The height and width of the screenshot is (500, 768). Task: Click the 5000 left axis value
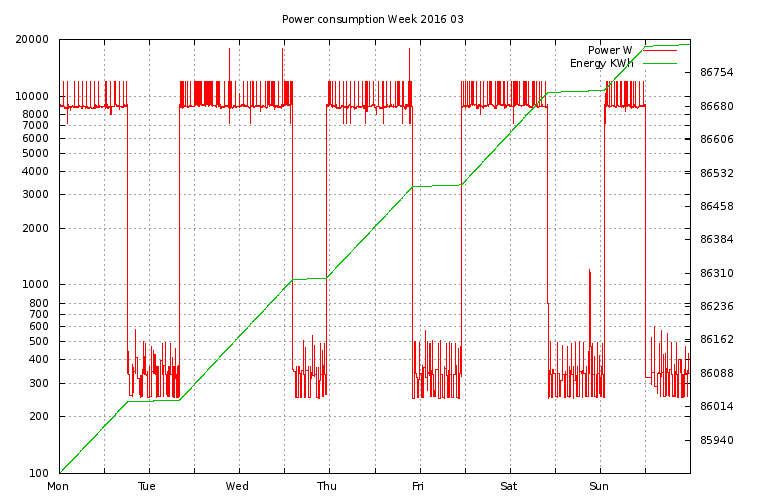click(36, 153)
